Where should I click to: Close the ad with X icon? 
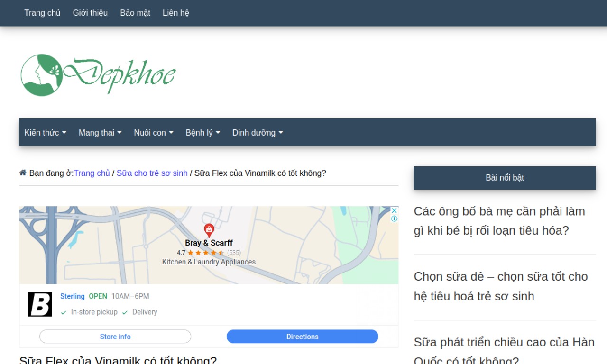[x=394, y=210]
